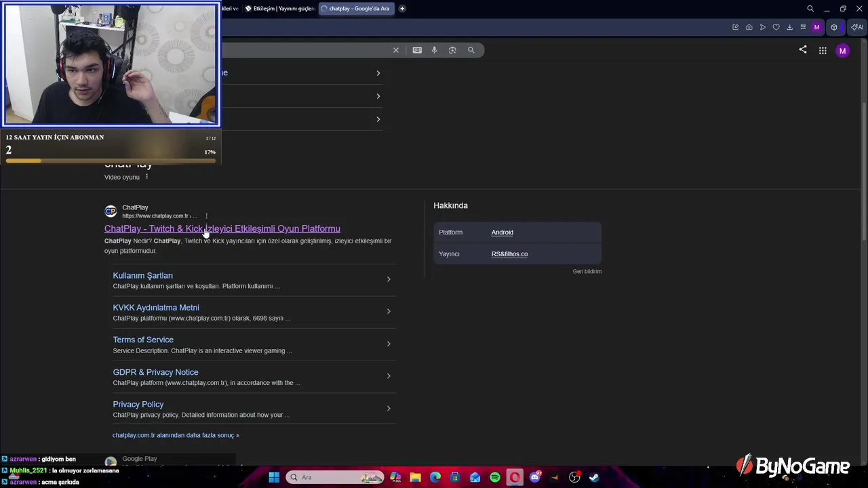Click the Geri bildirim feedback link
This screenshot has height=488, width=868.
pos(587,272)
